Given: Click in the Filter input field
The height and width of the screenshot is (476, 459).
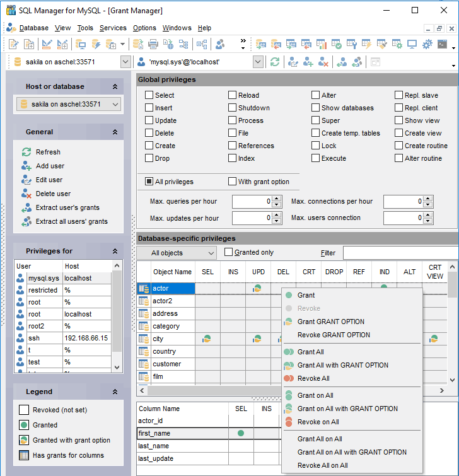Looking at the screenshot, I should coord(401,253).
